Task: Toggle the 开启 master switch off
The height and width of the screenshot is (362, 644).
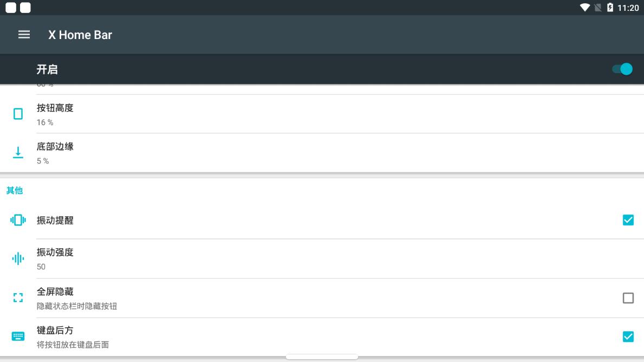Action: pyautogui.click(x=622, y=69)
